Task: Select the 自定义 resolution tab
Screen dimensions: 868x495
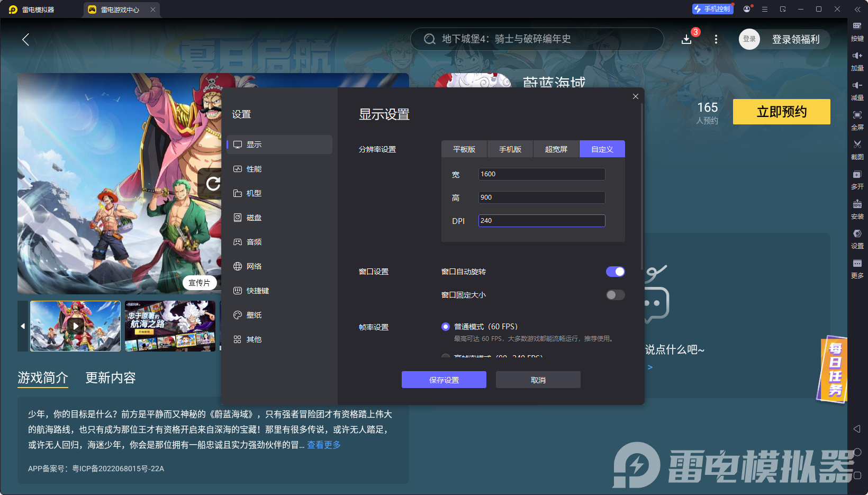Action: (x=602, y=149)
